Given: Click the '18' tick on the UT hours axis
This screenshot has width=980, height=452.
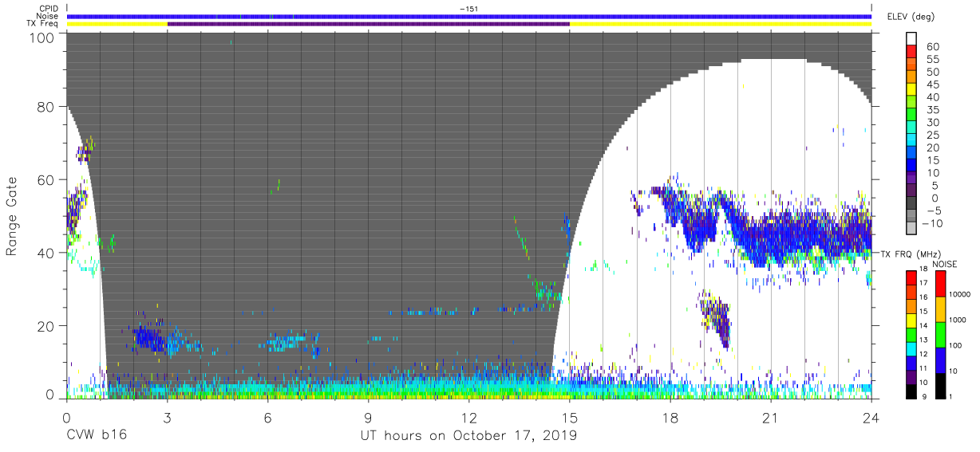Looking at the screenshot, I should [670, 417].
